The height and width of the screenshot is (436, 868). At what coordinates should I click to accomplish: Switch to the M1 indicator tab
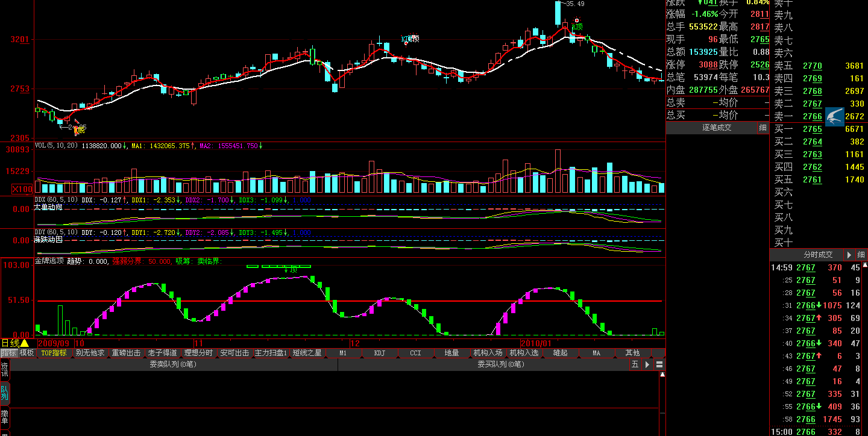point(344,353)
